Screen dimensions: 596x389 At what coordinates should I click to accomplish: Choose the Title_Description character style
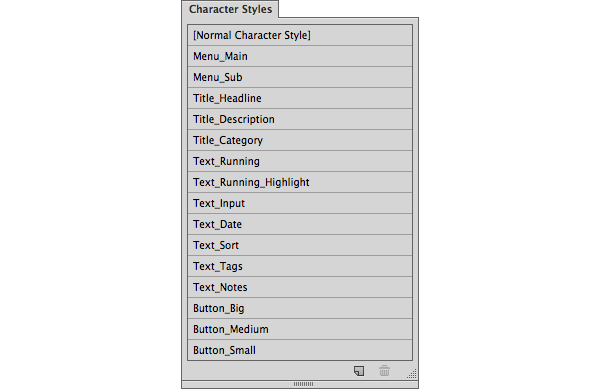pos(300,119)
